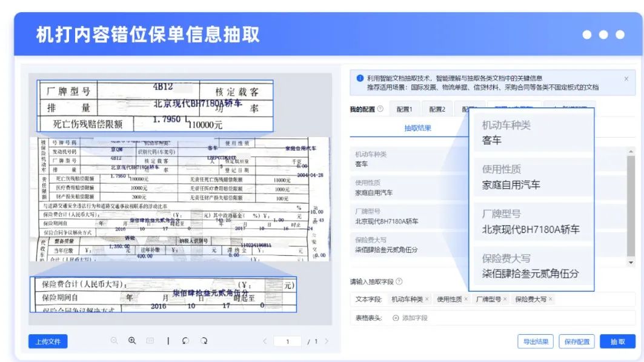Click the title 机打内容错位保单信息抽取

tap(148, 35)
